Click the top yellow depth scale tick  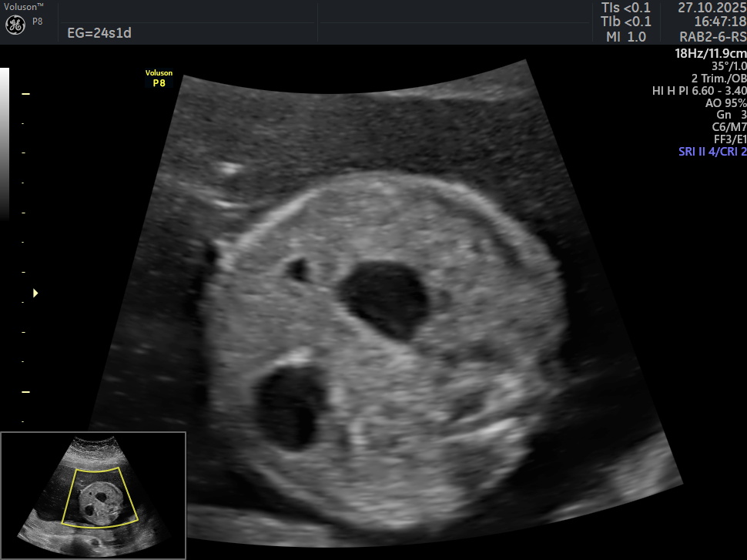tap(25, 94)
